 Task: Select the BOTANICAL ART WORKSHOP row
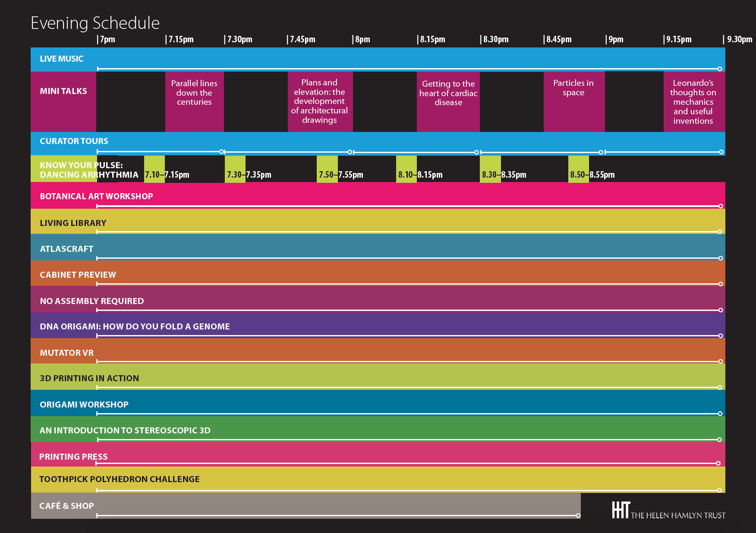pyautogui.click(x=378, y=195)
